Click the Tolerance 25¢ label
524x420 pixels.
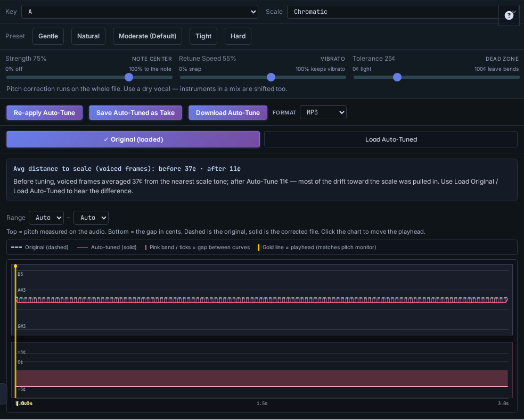374,59
